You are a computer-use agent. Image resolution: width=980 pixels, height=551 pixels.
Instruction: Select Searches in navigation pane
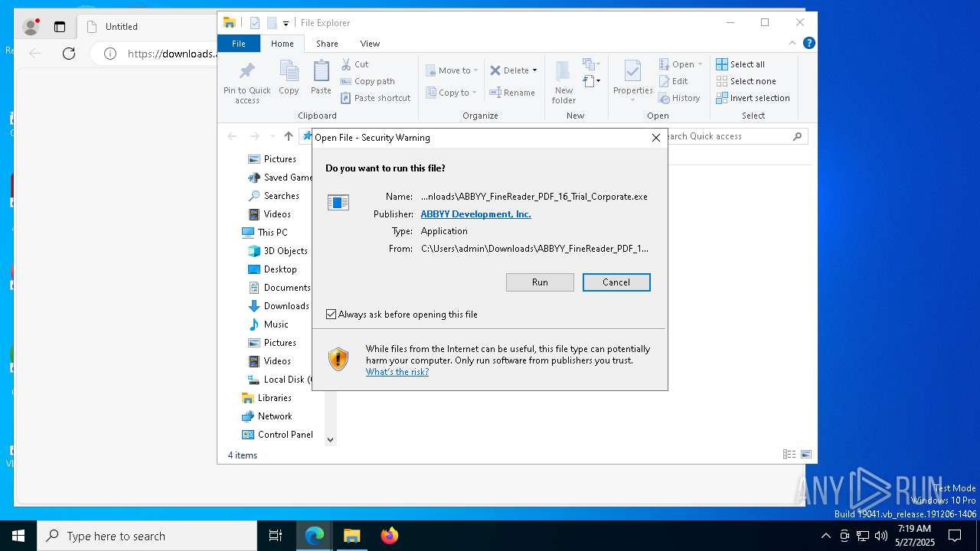pyautogui.click(x=273, y=196)
